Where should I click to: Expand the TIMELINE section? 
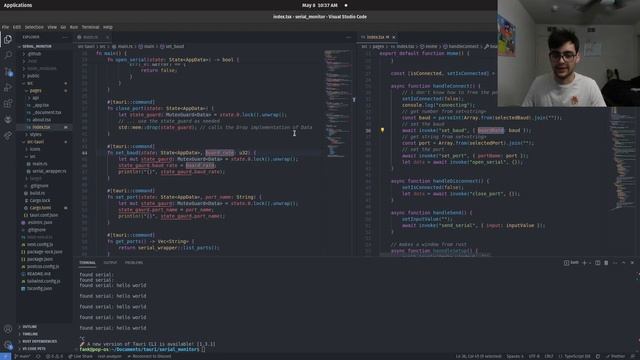[30, 334]
